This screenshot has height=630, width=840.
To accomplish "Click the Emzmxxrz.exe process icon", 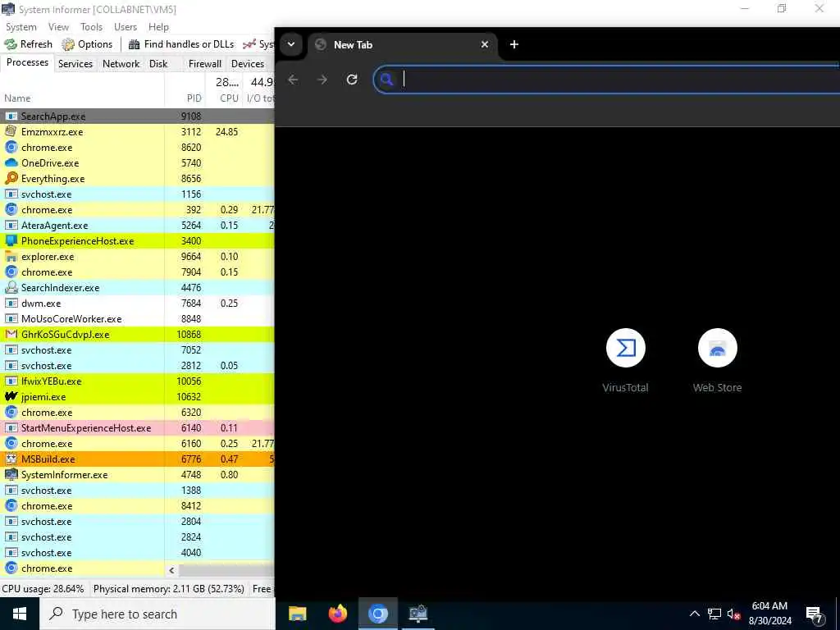I will 11,131.
